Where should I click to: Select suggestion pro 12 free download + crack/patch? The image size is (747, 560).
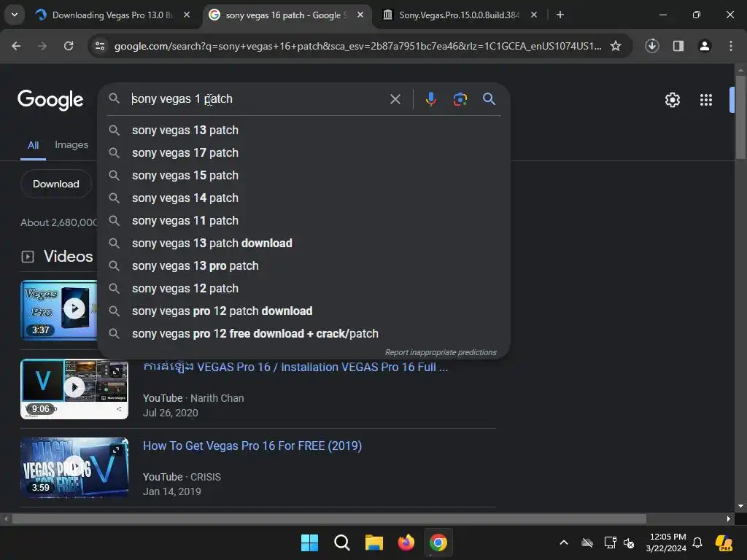click(x=304, y=334)
